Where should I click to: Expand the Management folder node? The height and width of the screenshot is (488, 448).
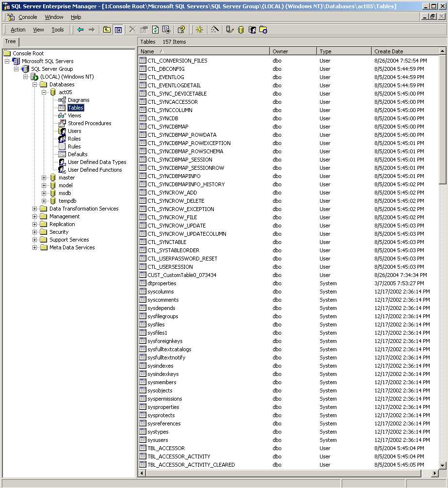(x=34, y=217)
